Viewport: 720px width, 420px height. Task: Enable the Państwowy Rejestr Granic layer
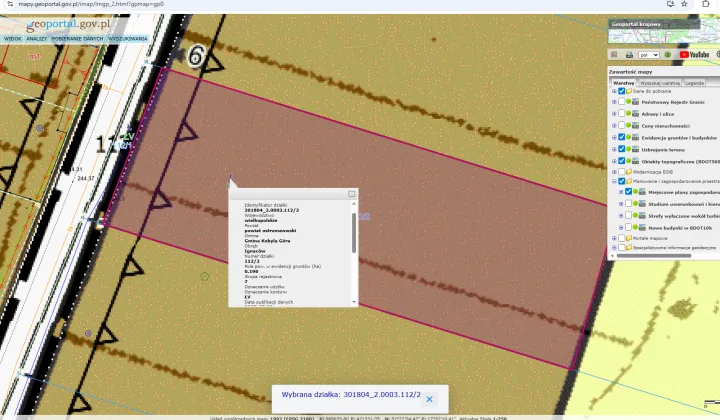[x=621, y=102]
